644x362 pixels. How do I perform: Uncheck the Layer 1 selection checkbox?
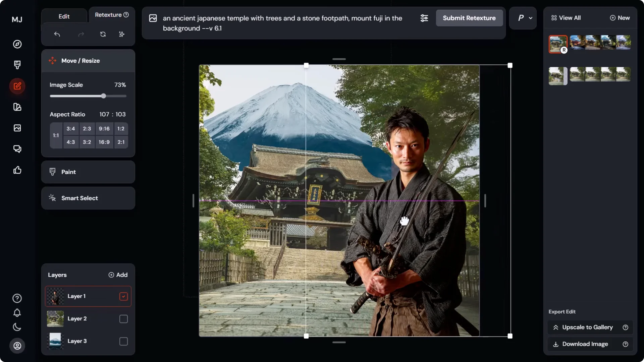[123, 296]
